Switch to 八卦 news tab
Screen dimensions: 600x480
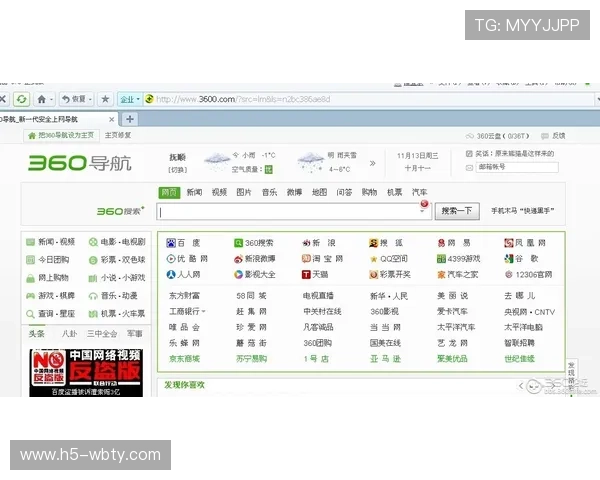(69, 334)
